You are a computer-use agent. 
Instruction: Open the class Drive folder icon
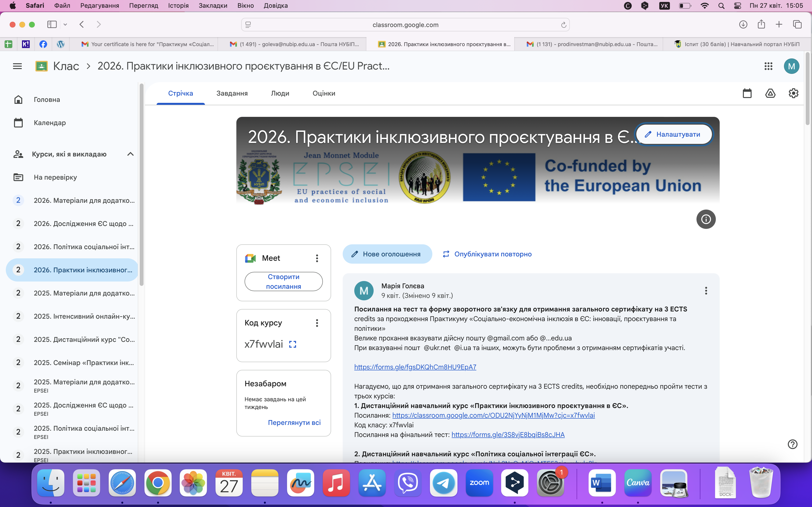770,93
